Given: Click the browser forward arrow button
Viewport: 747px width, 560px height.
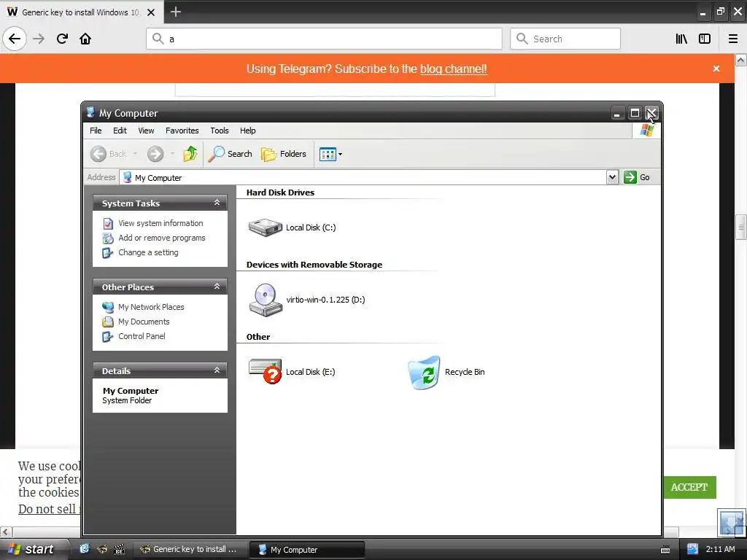Looking at the screenshot, I should pos(39,39).
